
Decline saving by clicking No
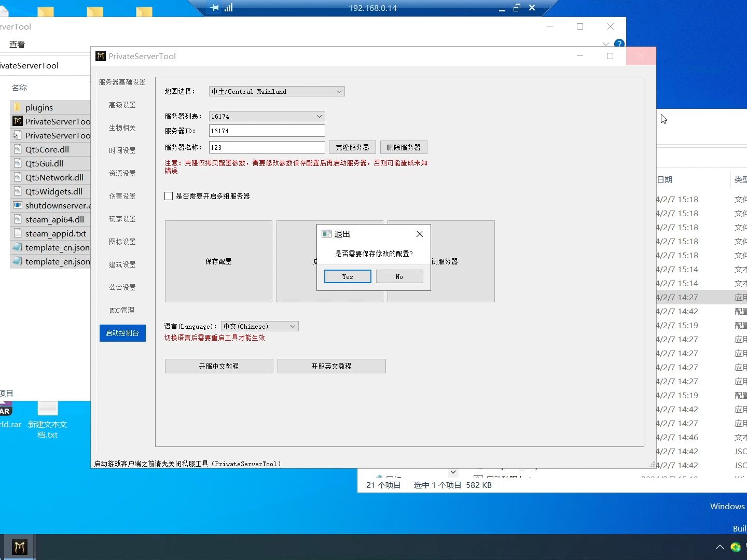tap(399, 276)
